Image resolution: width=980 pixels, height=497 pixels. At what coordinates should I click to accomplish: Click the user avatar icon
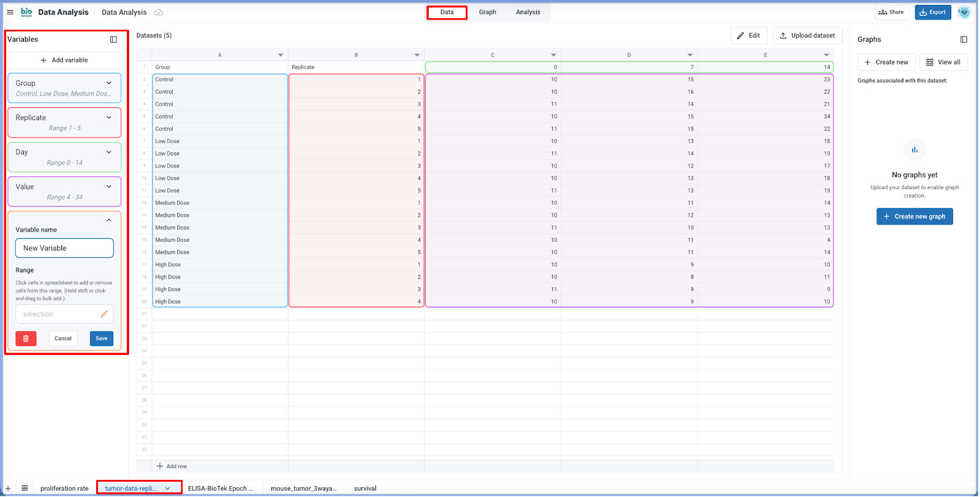[963, 12]
